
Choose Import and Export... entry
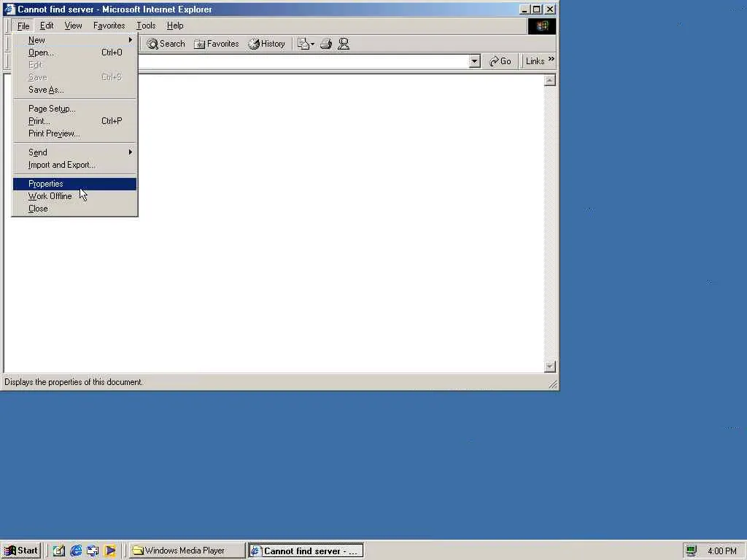(x=75, y=165)
